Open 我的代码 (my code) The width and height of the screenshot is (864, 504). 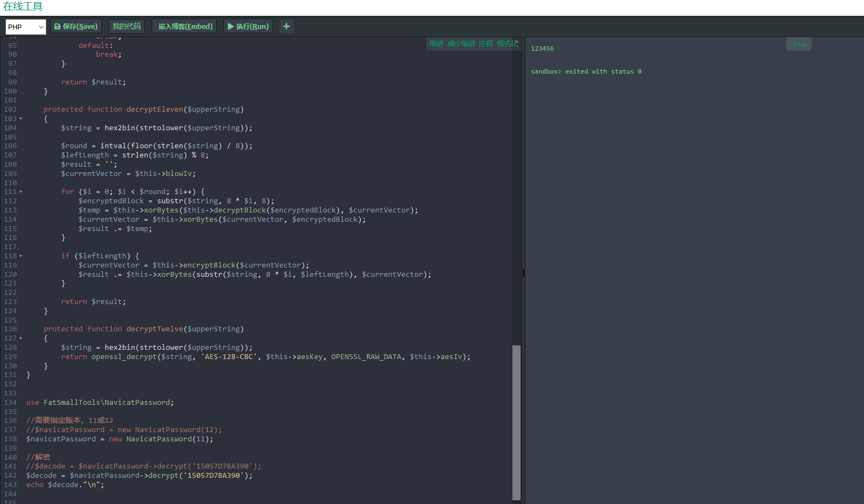pos(126,26)
